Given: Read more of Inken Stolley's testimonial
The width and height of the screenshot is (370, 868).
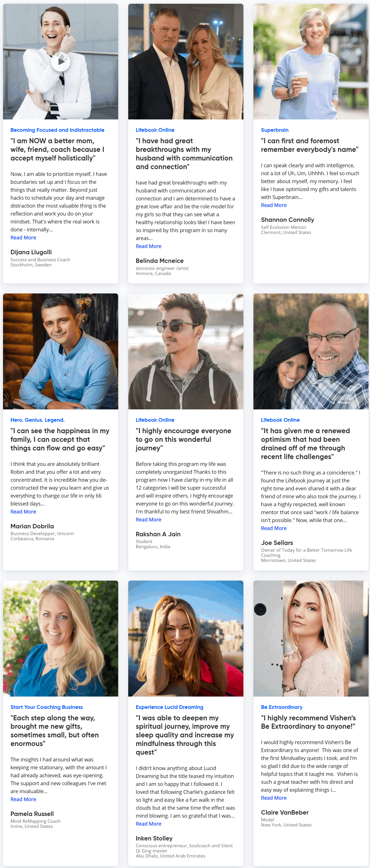Looking at the screenshot, I should pos(149,823).
